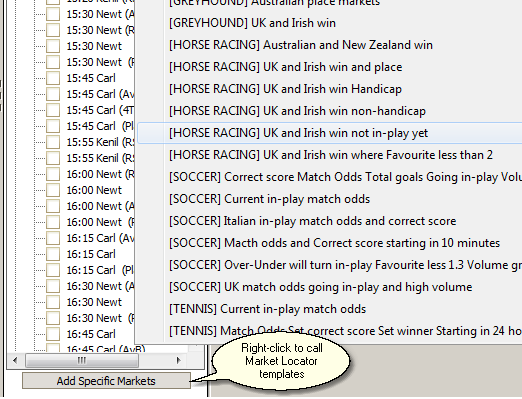
Task: Check the 15:45 Carl (Av market box
Action: tap(53, 94)
